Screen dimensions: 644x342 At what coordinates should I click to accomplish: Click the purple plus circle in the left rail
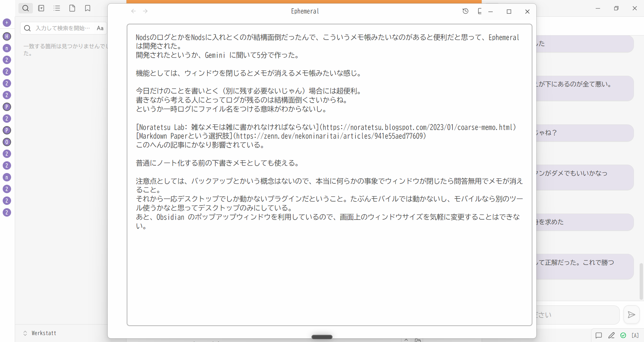click(x=7, y=23)
